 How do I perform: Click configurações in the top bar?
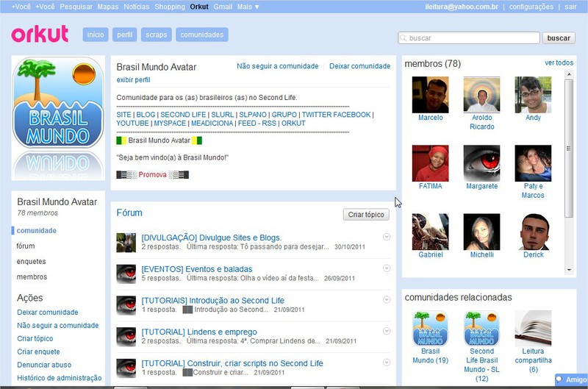(531, 7)
